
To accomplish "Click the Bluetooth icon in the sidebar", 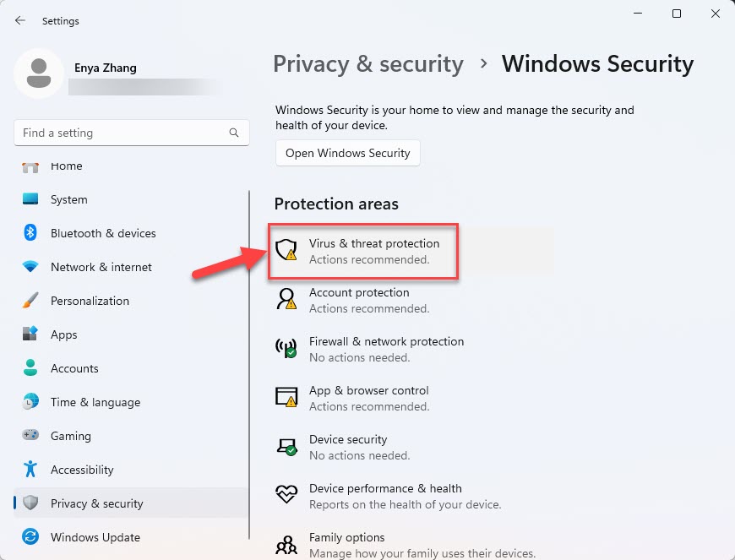I will [30, 232].
